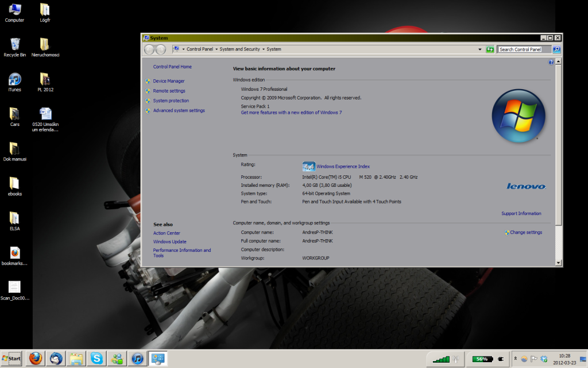The height and width of the screenshot is (368, 588).
Task: Open Device Manager from the sidebar
Action: pyautogui.click(x=169, y=81)
